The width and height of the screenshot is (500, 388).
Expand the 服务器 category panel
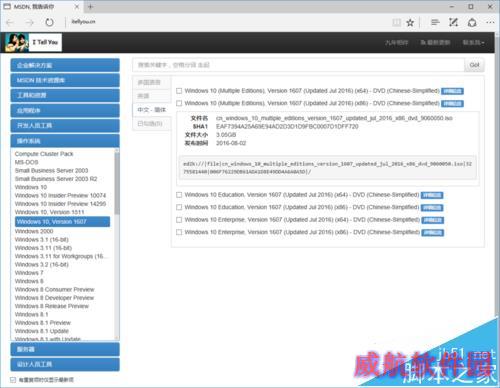(x=65, y=349)
